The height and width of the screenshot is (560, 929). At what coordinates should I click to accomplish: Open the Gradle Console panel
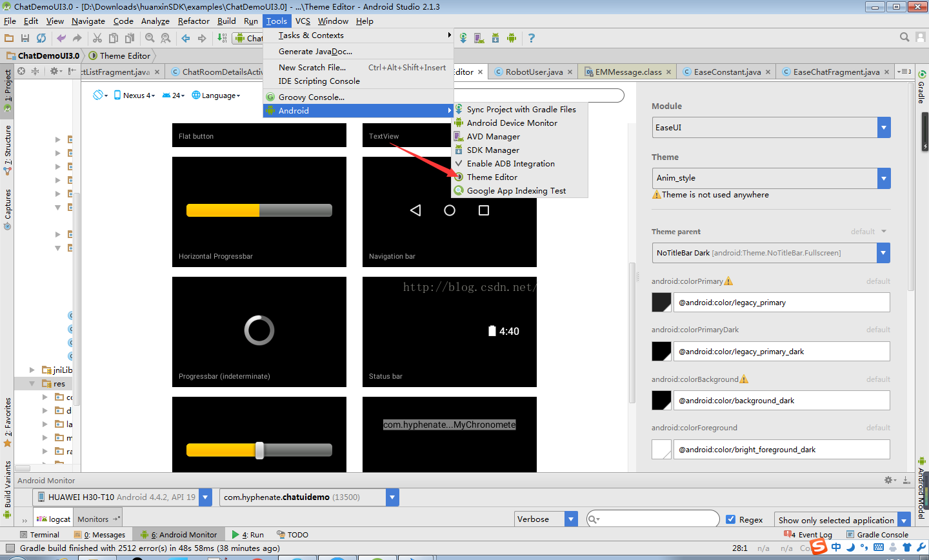click(x=877, y=535)
